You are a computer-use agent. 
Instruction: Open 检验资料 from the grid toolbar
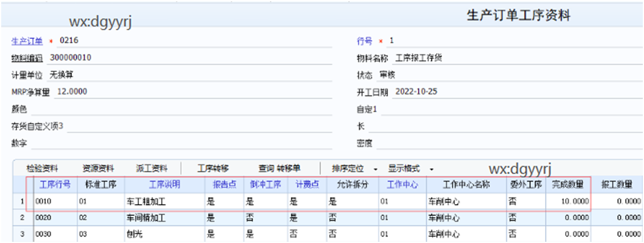(x=42, y=169)
